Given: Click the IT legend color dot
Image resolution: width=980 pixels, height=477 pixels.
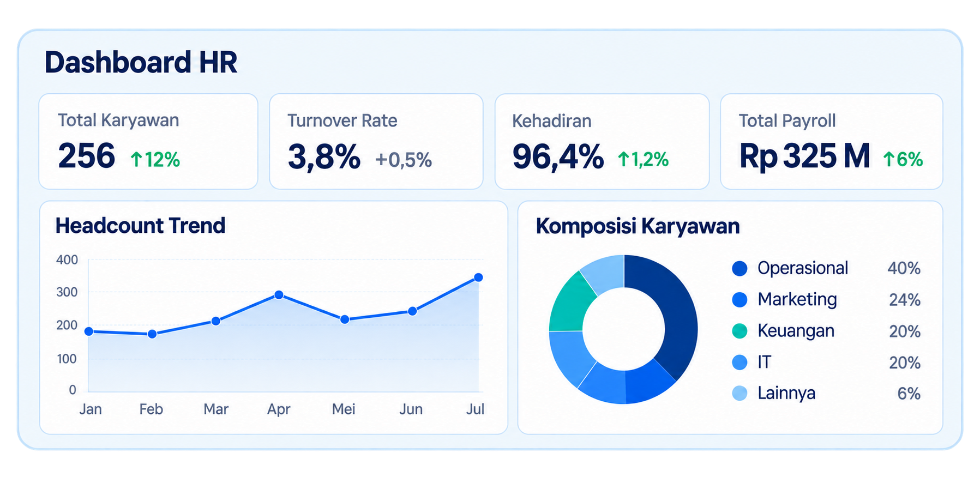Looking at the screenshot, I should (x=739, y=363).
